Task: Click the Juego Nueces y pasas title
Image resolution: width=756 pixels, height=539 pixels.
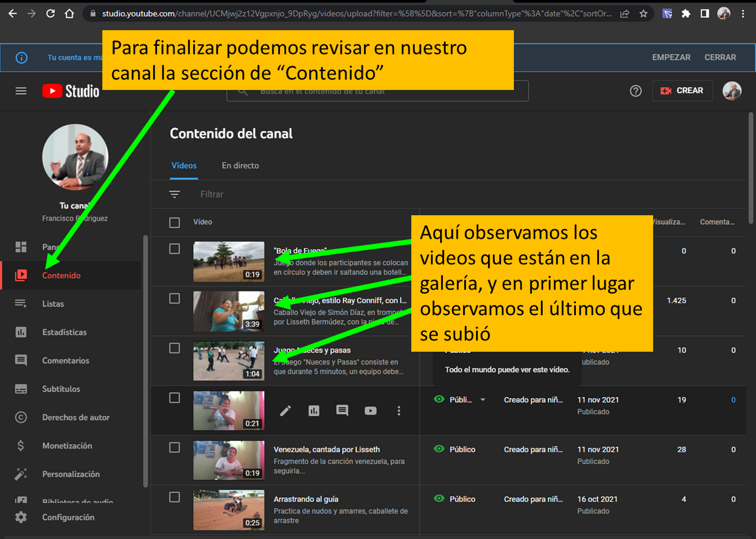Action: [x=312, y=350]
